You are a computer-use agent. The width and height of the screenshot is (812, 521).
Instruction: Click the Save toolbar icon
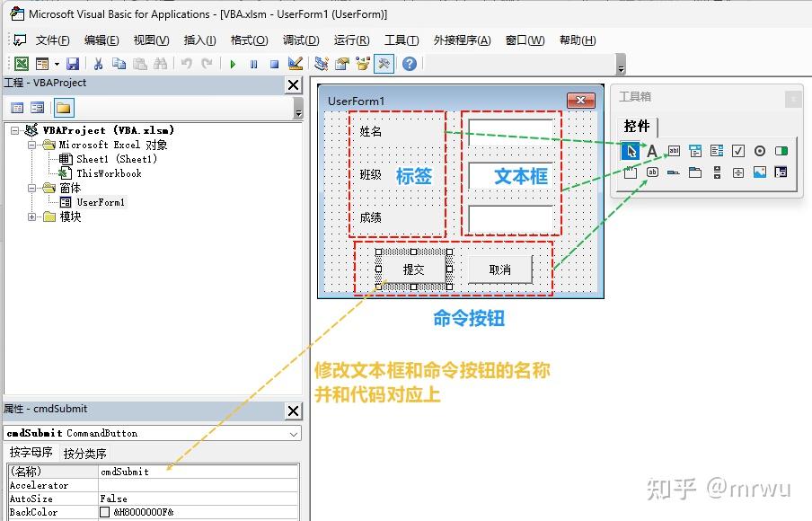(71, 64)
